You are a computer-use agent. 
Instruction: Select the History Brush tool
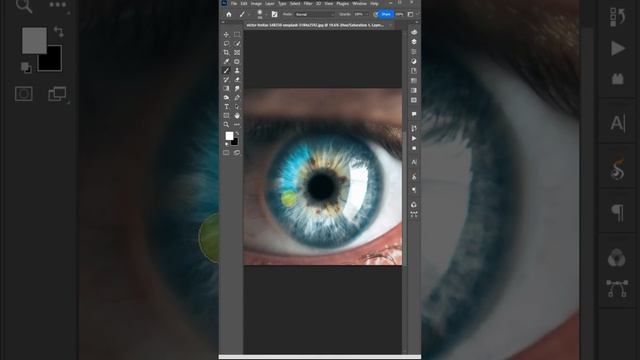[x=226, y=80]
